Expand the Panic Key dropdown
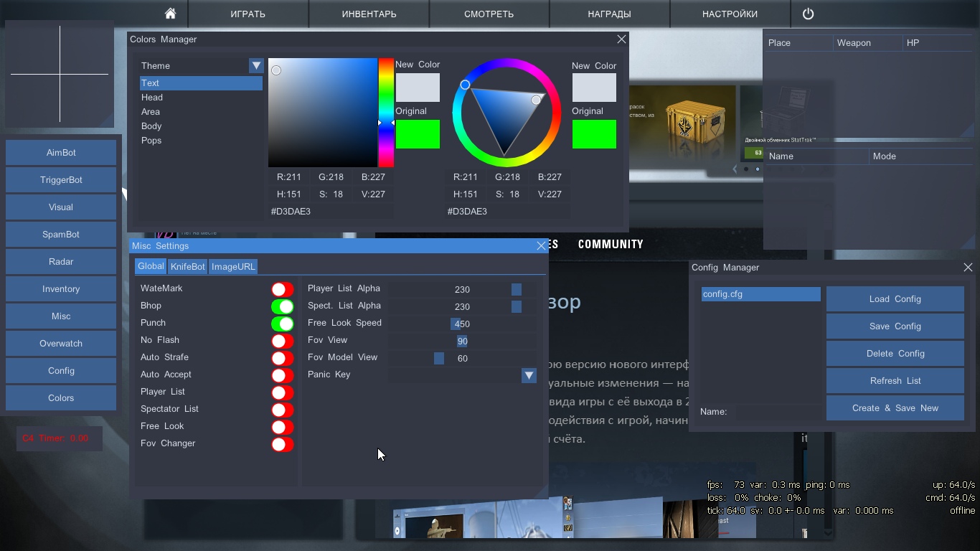 529,375
